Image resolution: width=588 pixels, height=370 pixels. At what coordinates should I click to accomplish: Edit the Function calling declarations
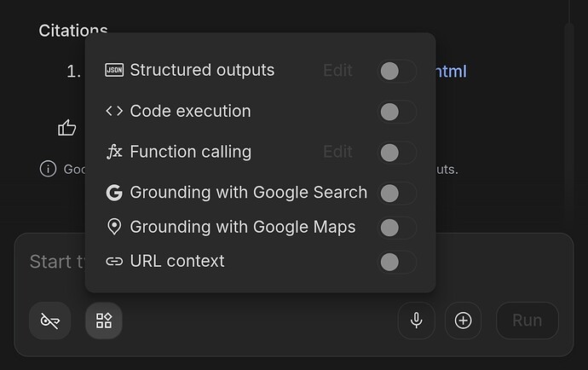[x=337, y=152]
